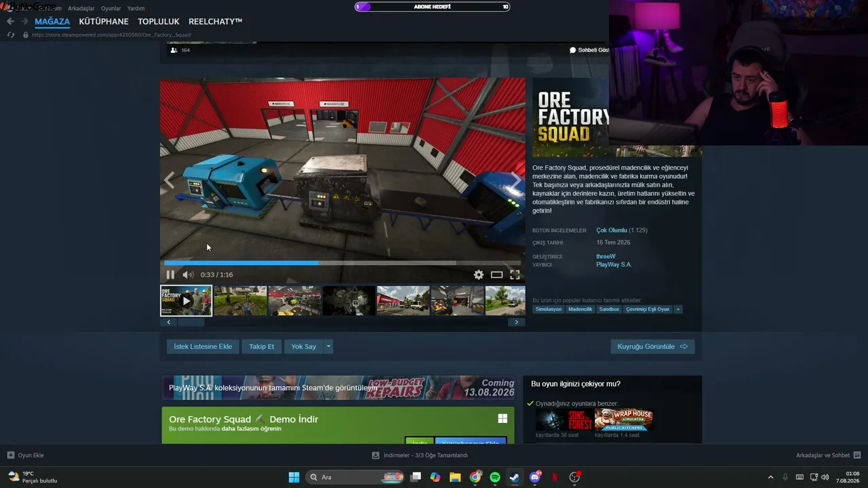Click the Oyun Ekle plus icon

click(10, 455)
